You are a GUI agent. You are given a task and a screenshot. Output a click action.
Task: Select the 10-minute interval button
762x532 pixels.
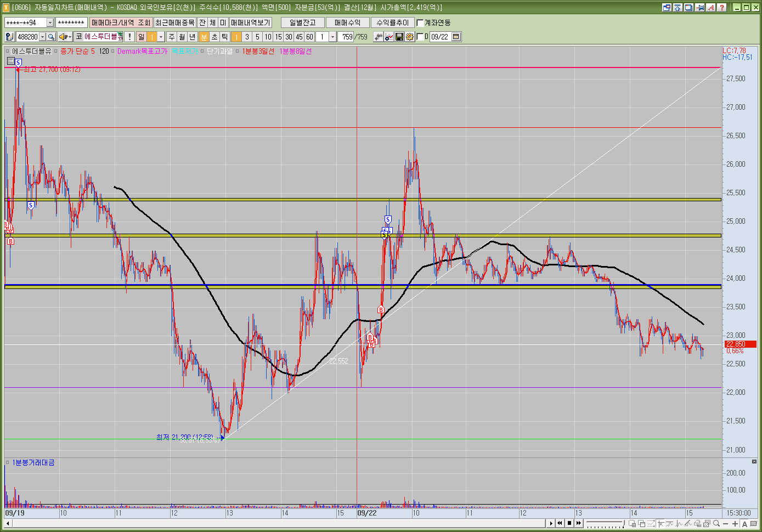coord(267,37)
